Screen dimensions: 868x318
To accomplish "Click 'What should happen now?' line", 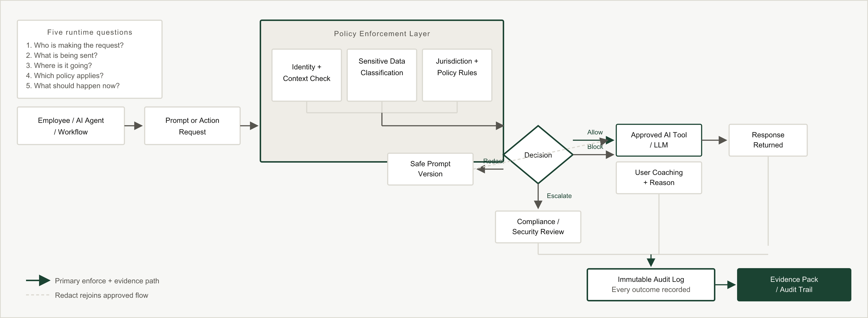I will click(x=73, y=86).
